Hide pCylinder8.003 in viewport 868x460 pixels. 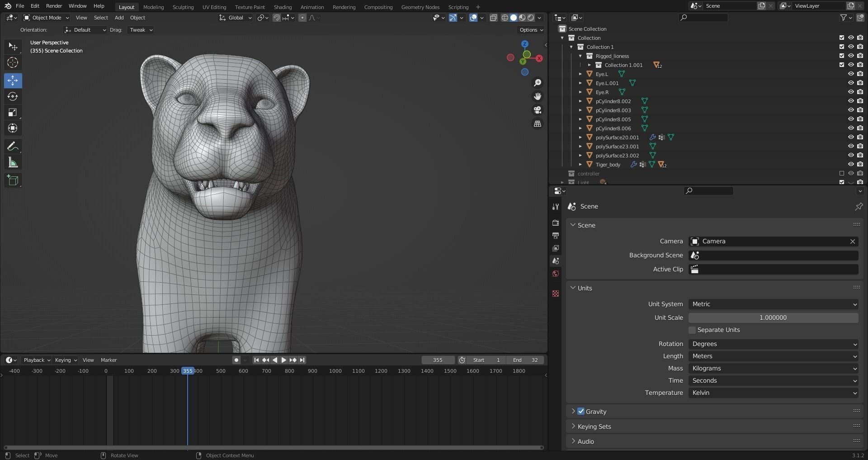tap(850, 110)
